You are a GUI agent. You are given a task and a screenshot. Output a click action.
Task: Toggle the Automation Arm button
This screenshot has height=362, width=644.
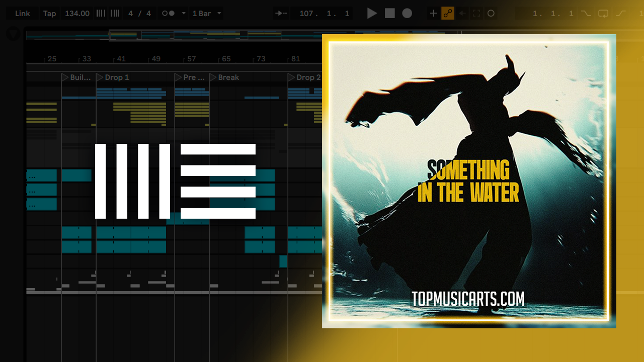[448, 14]
